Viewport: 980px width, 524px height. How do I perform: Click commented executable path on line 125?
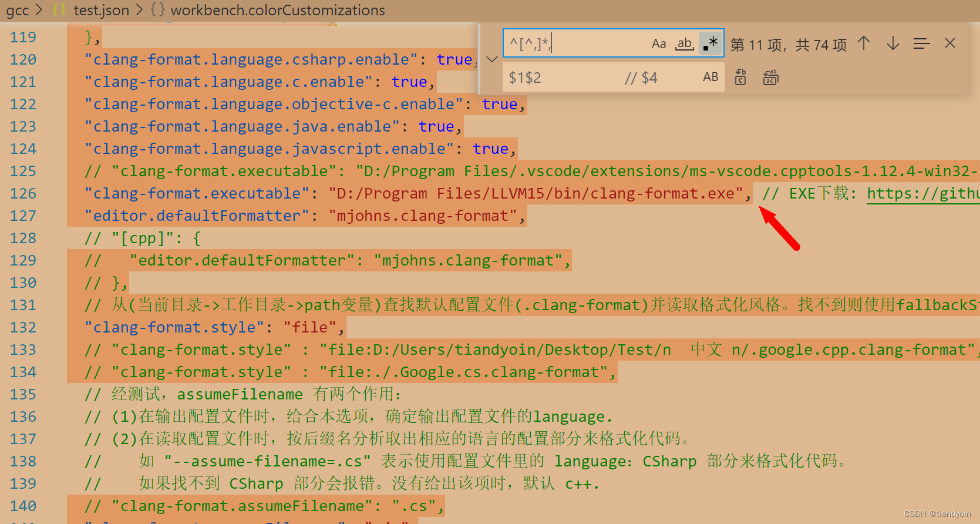pos(666,171)
